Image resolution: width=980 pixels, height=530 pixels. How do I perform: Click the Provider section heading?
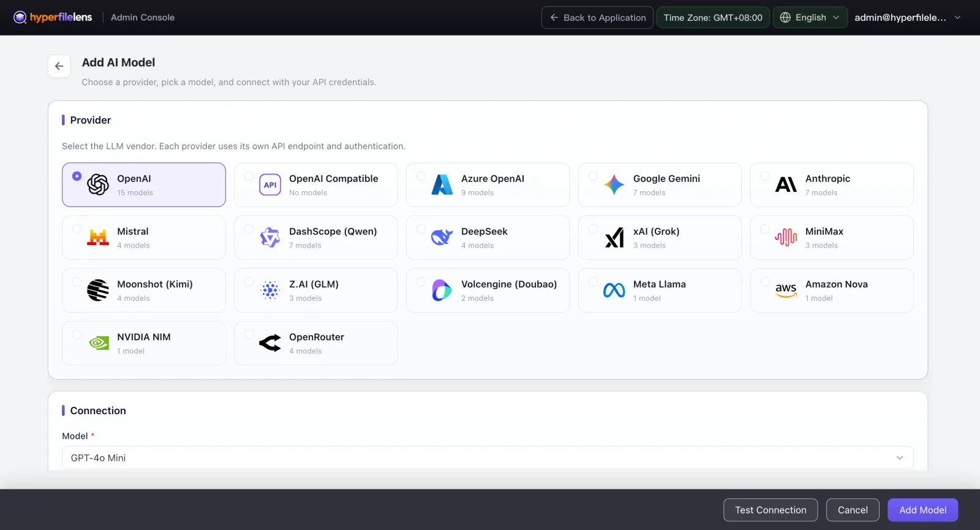click(91, 120)
